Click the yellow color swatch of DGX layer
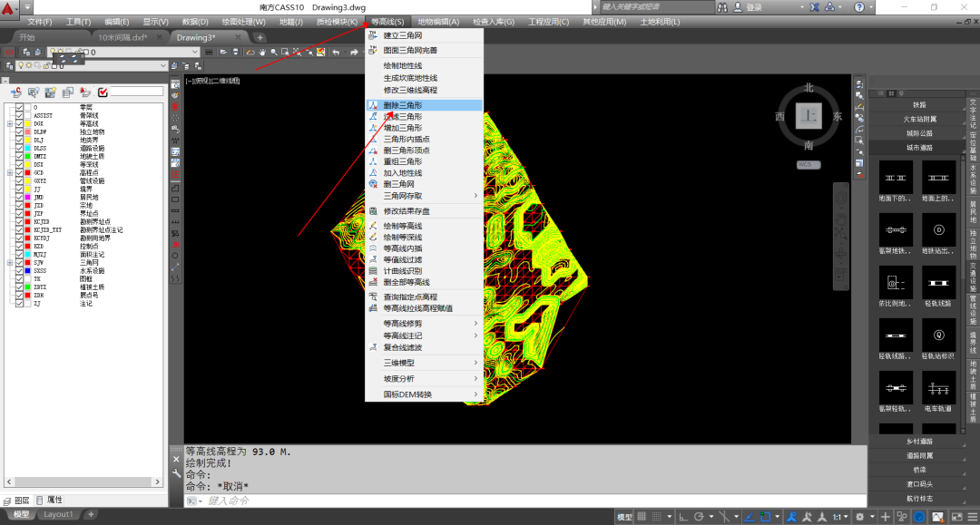 [28, 123]
